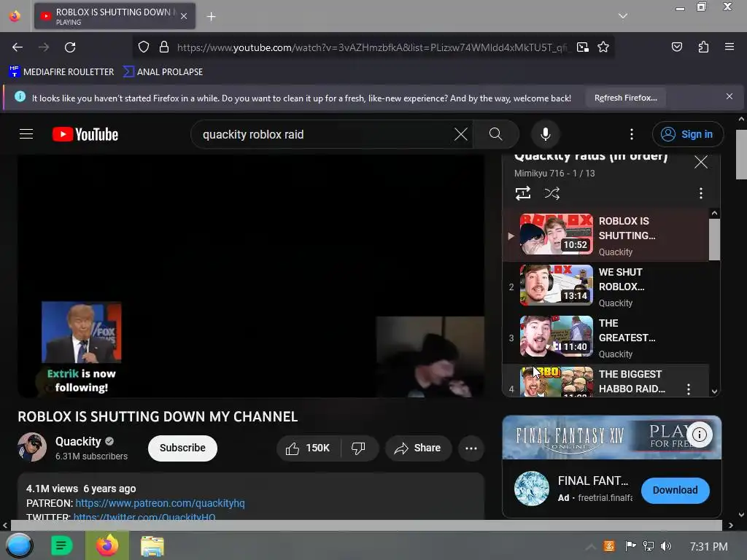Select ROBLOX IS SHUTTING playlist entry
Image resolution: width=747 pixels, height=560 pixels.
(x=606, y=236)
